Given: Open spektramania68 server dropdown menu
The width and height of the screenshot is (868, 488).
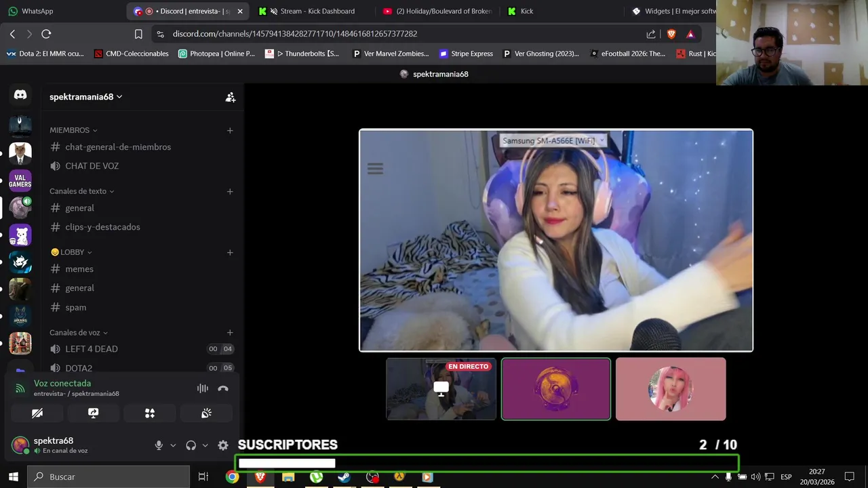Looking at the screenshot, I should click(x=85, y=97).
